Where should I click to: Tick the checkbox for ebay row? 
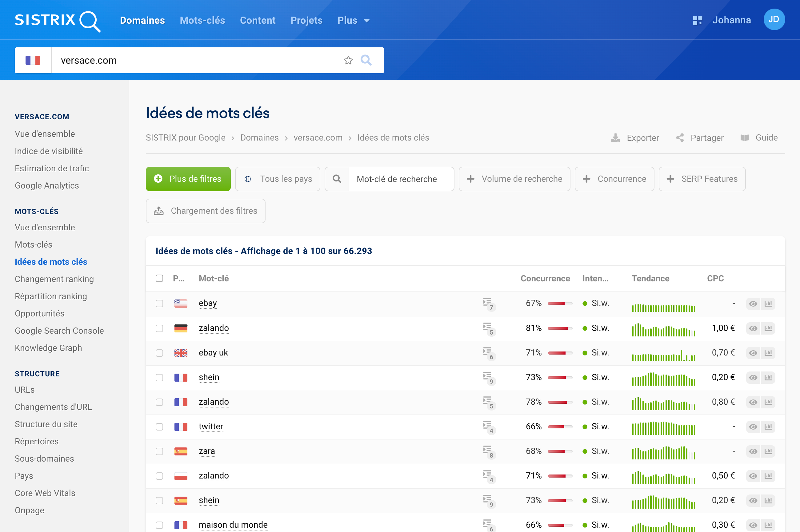pos(159,303)
